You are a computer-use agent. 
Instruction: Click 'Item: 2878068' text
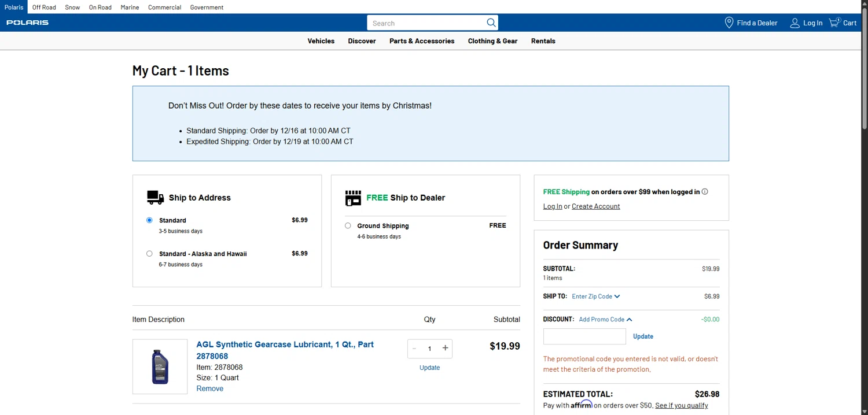[219, 367]
